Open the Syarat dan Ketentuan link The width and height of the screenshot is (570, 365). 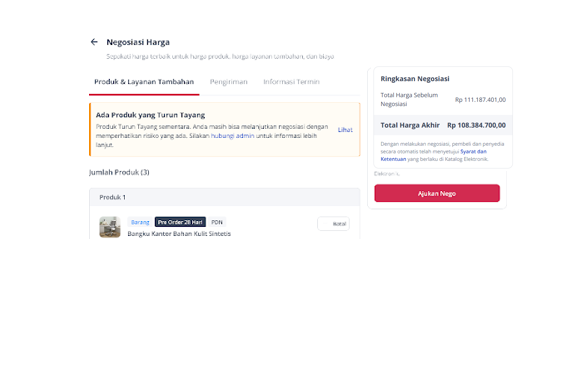tap(434, 155)
